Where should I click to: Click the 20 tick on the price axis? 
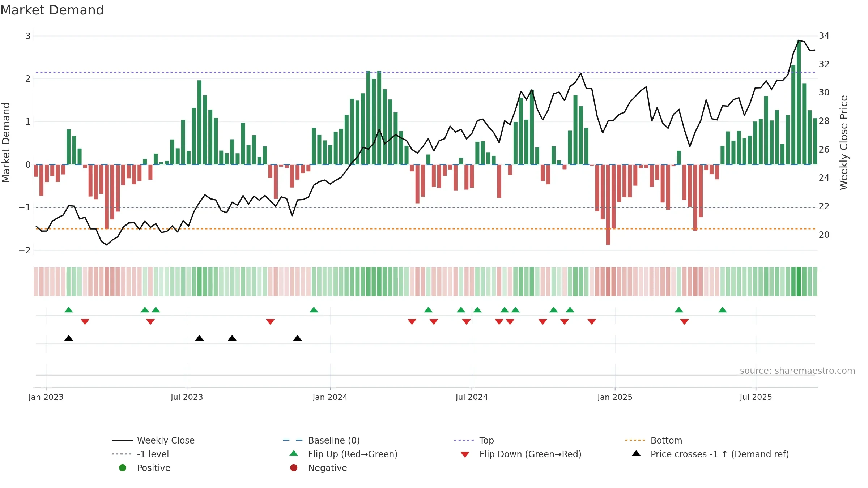pos(824,235)
